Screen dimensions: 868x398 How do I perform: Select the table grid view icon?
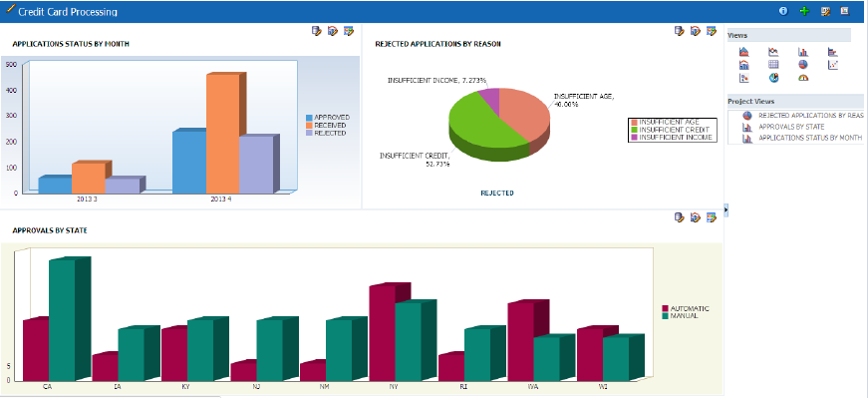pos(773,64)
